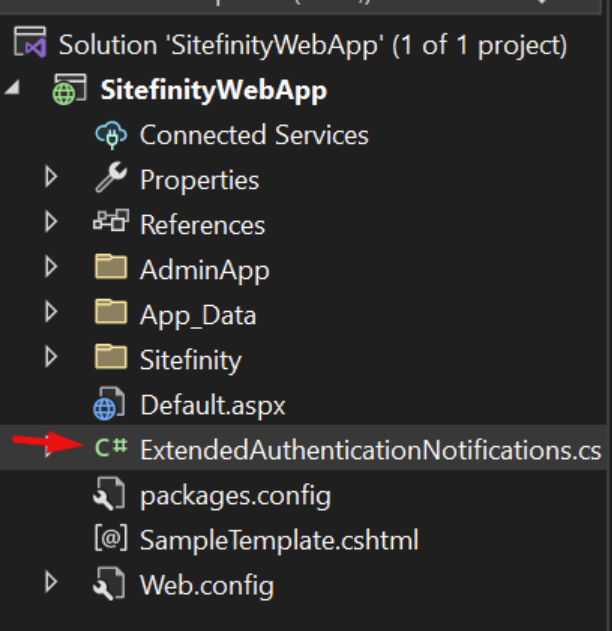
Task: Select the Sitefinity folder name
Action: click(190, 360)
